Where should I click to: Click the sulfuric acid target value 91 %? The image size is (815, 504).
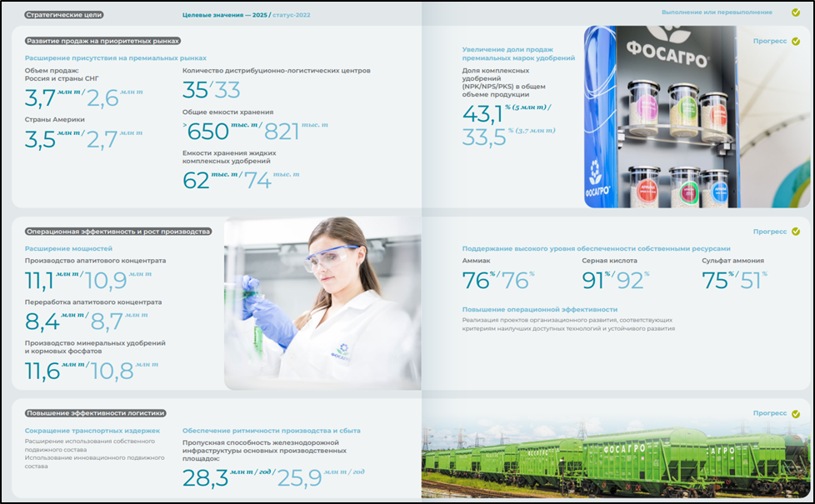pyautogui.click(x=596, y=281)
